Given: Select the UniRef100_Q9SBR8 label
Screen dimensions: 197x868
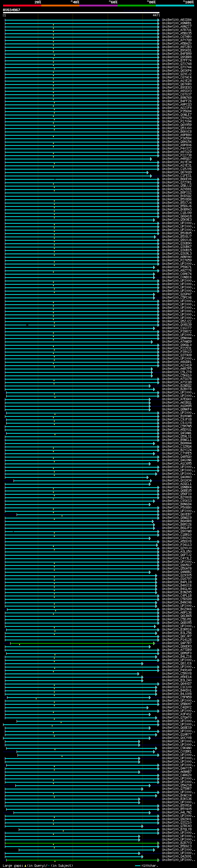Looking at the screenshot, I should tap(177, 57).
